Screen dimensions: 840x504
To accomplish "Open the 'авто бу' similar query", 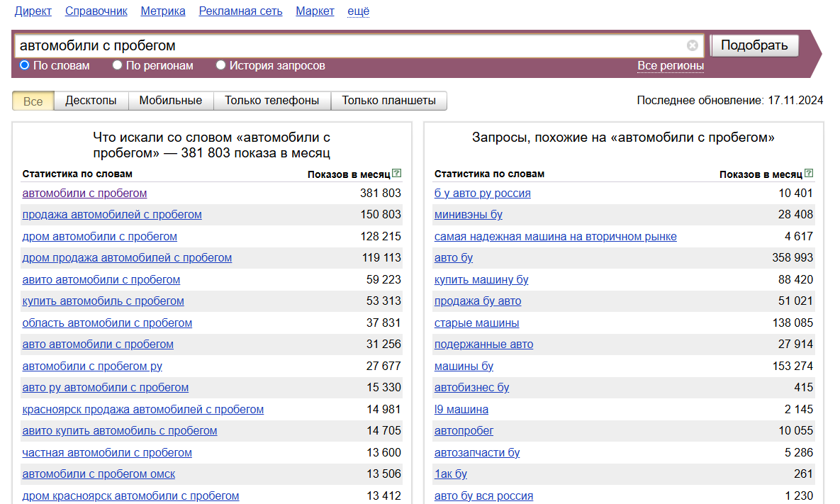I will click(454, 258).
